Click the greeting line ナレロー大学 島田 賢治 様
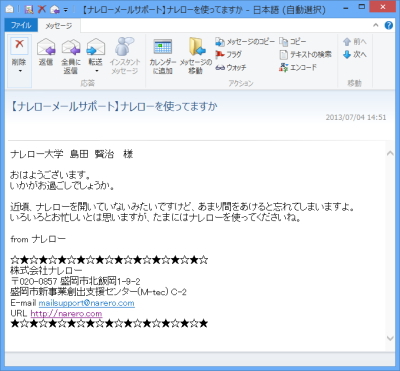This screenshot has height=371, width=400. (x=72, y=154)
